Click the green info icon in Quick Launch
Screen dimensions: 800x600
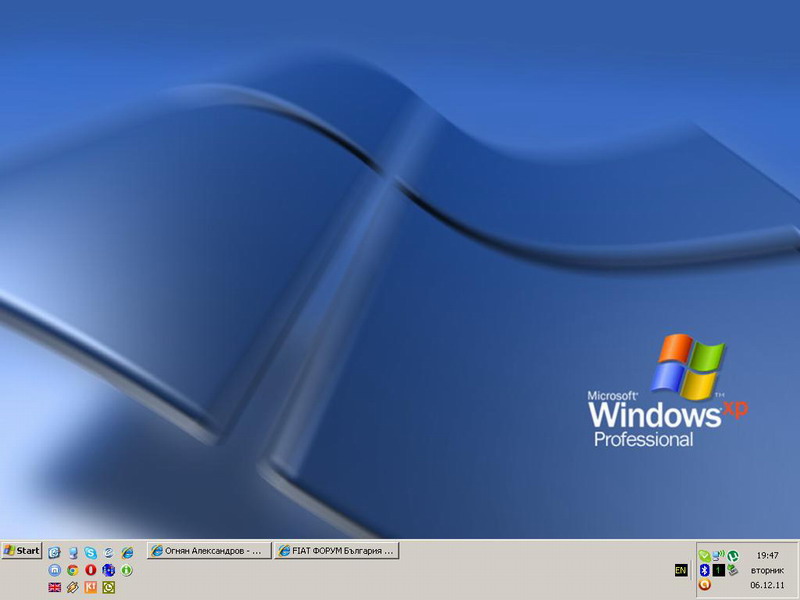point(127,570)
